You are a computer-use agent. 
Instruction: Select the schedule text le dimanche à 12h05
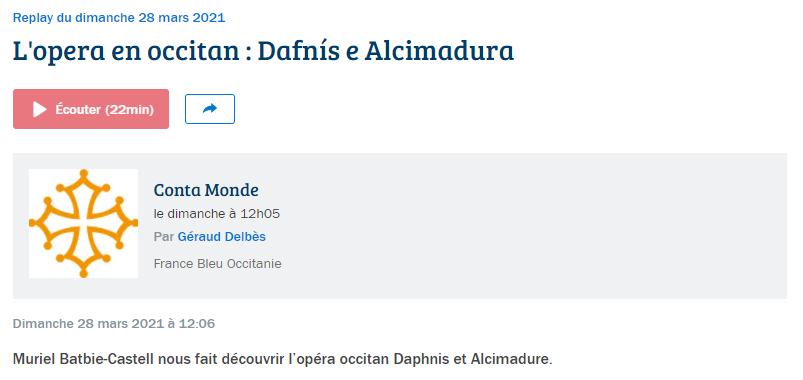click(x=217, y=214)
